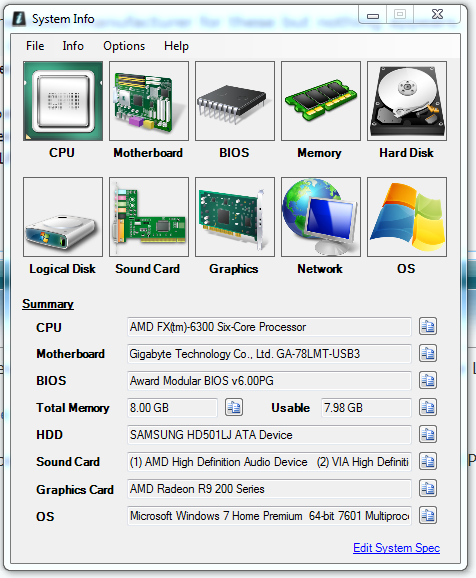This screenshot has width=476, height=578.
Task: Open the Sound Card icon
Action: pyautogui.click(x=149, y=217)
